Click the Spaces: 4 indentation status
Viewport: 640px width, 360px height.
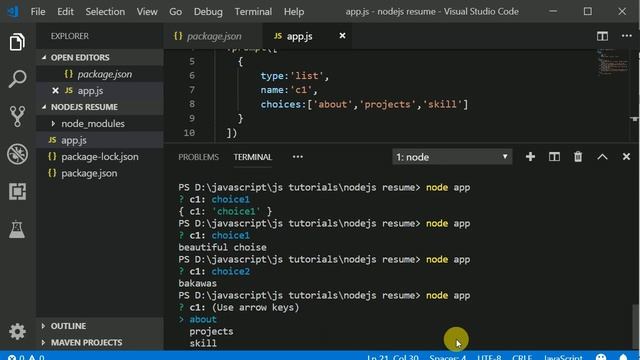[447, 357]
